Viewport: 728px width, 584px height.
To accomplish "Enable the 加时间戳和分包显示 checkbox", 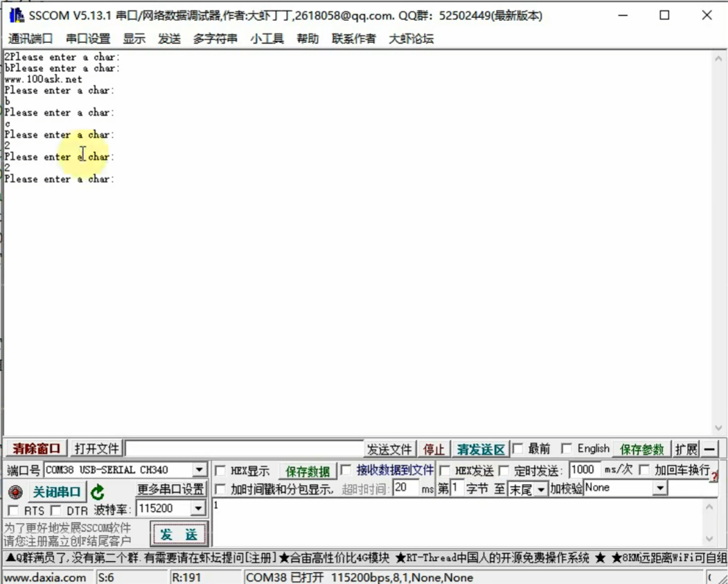I will [x=220, y=489].
